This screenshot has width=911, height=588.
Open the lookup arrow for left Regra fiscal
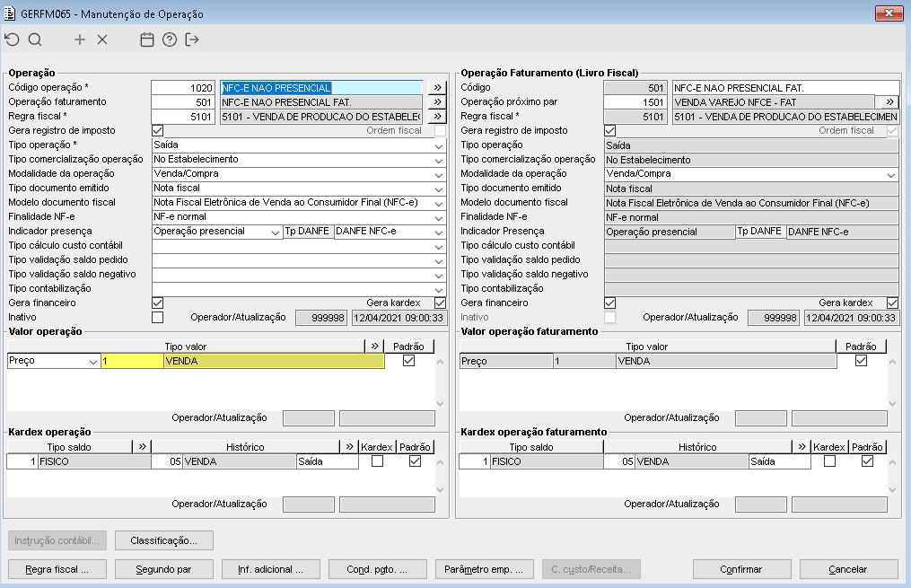(x=437, y=116)
